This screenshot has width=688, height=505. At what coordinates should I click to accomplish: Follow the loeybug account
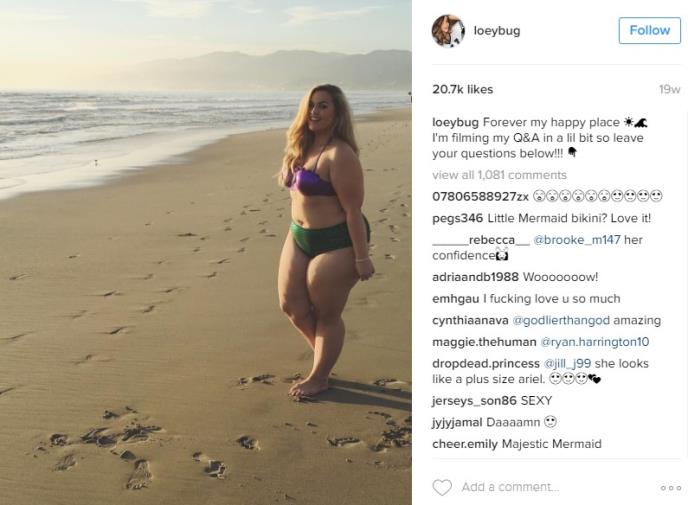649,30
